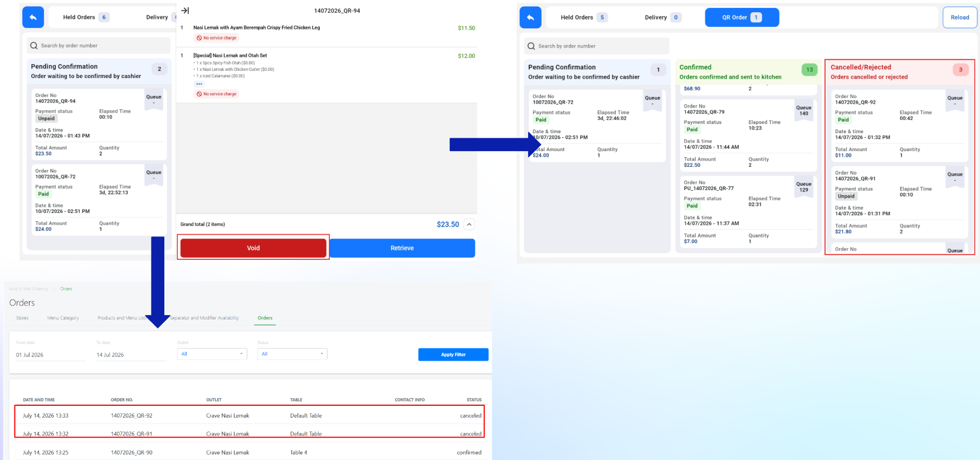The height and width of the screenshot is (460, 980).
Task: Click the red 3 count badge on Cancelled/Rejected
Action: coord(961,70)
